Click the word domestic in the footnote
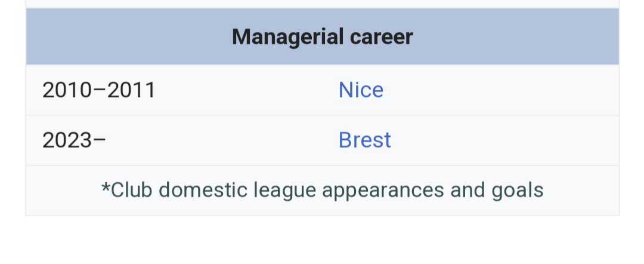This screenshot has width=644, height=264. (203, 191)
